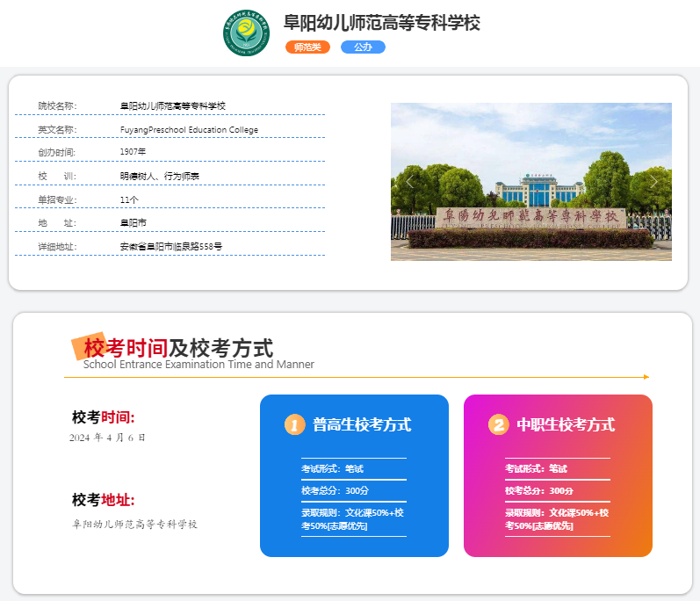Click the 校考时间及校考方式 section heading

(178, 348)
